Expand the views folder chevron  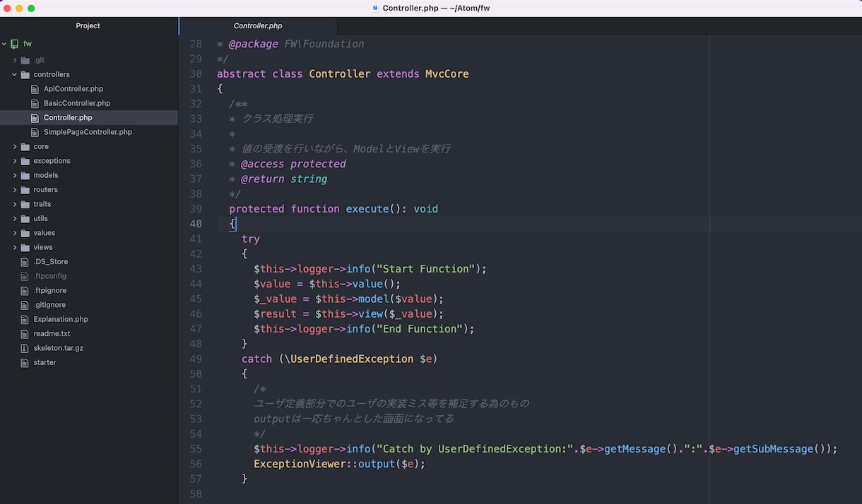15,247
